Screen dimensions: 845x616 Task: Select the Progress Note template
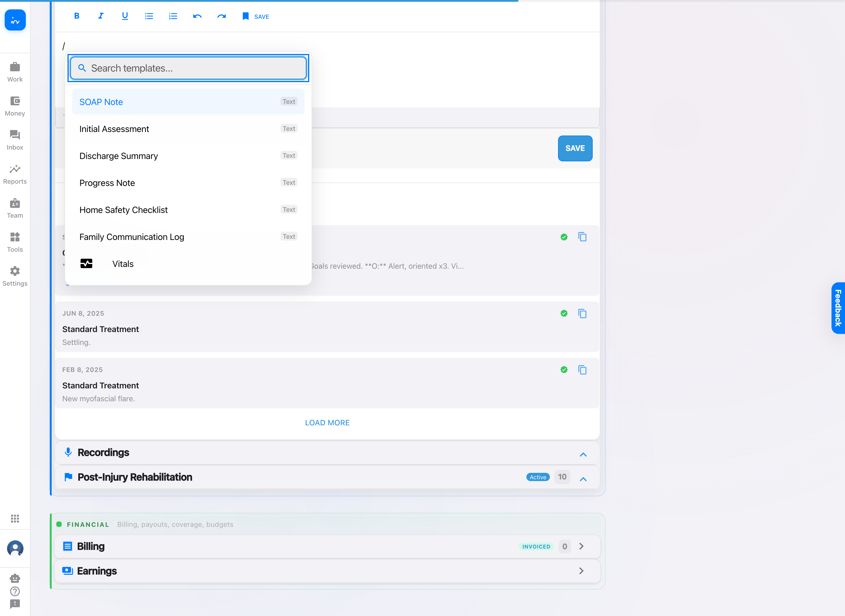[188, 183]
